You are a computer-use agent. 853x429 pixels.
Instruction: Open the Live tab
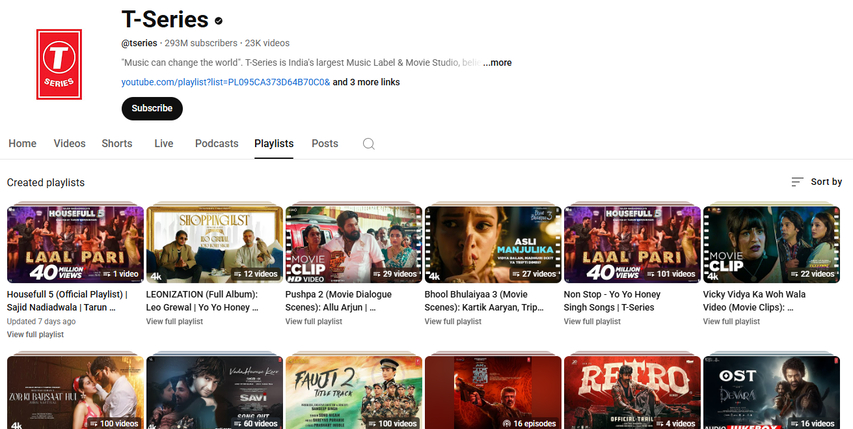164,144
